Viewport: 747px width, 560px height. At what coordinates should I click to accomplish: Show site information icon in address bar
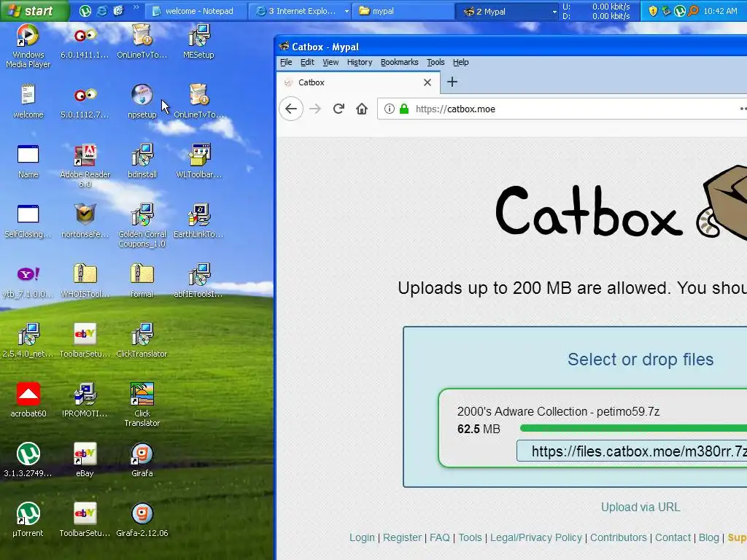(x=390, y=109)
